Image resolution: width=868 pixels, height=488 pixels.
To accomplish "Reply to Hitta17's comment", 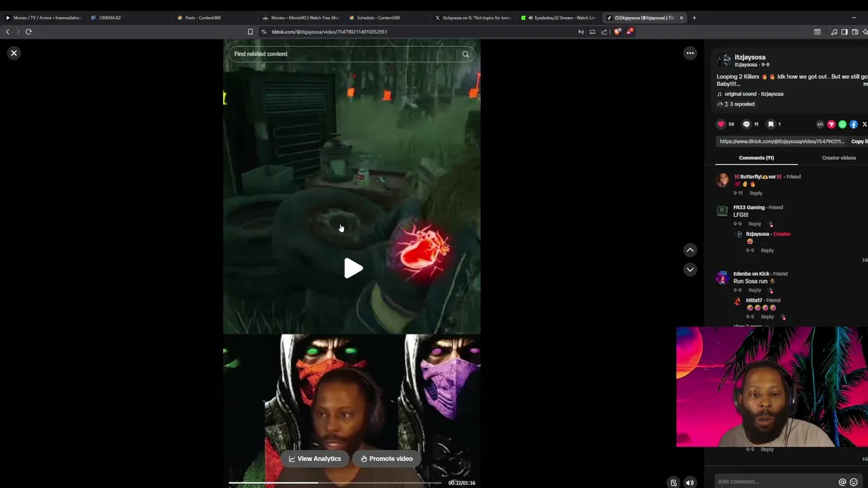I will click(767, 317).
